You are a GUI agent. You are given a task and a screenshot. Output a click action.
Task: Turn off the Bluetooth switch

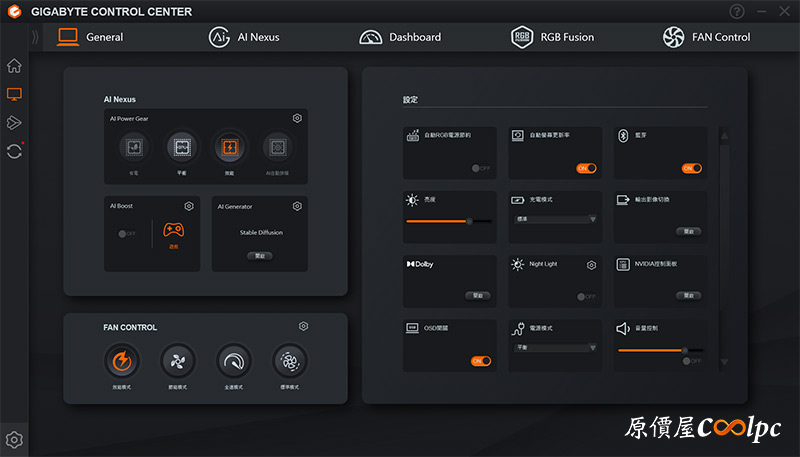[691, 168]
